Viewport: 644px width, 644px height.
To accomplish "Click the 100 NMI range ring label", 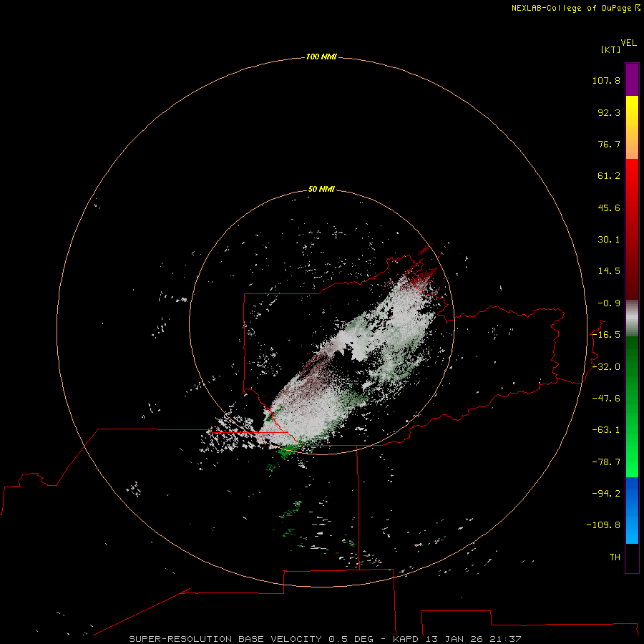I will point(321,57).
